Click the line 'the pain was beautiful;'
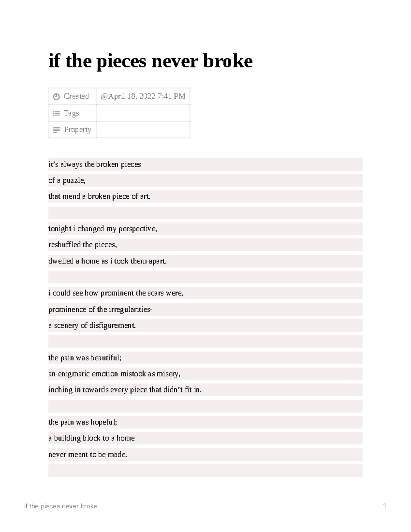The height and width of the screenshot is (532, 411). tap(85, 358)
